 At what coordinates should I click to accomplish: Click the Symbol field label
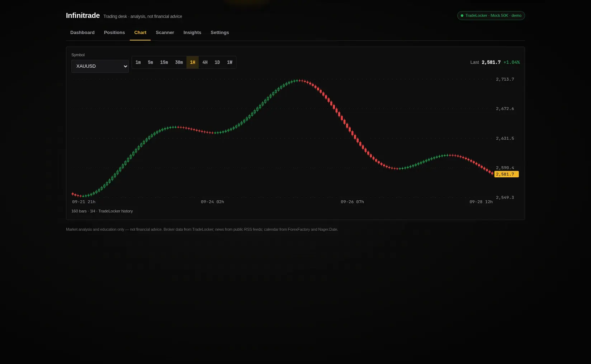pos(78,55)
